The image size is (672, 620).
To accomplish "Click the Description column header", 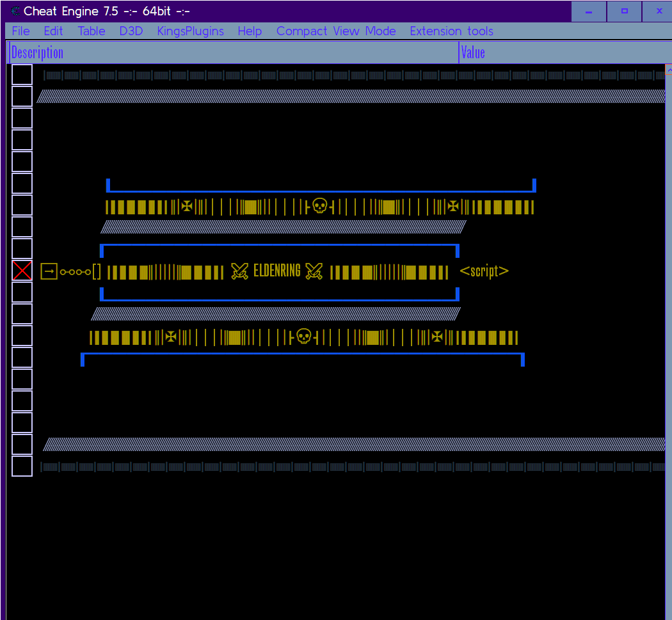I will 37,53.
